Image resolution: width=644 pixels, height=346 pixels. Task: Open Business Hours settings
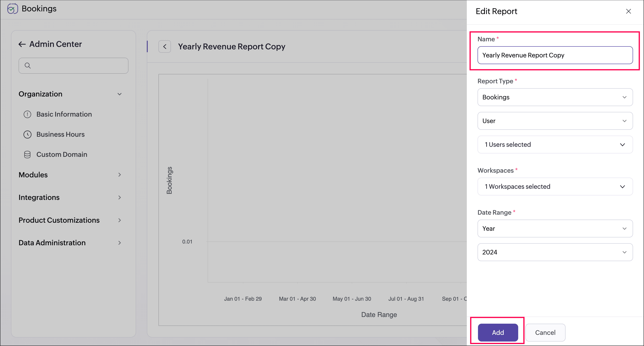coord(61,134)
